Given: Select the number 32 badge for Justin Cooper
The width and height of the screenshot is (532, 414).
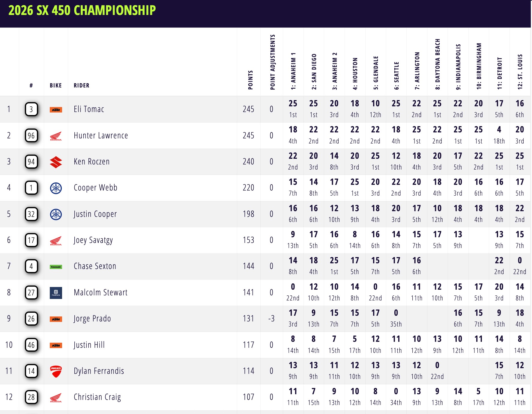Looking at the screenshot, I should click(31, 214).
